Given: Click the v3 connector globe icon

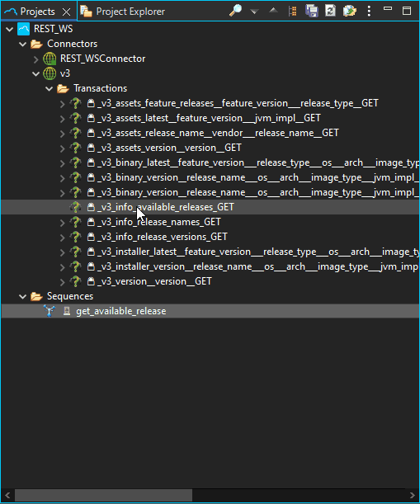Looking at the screenshot, I should coord(50,73).
